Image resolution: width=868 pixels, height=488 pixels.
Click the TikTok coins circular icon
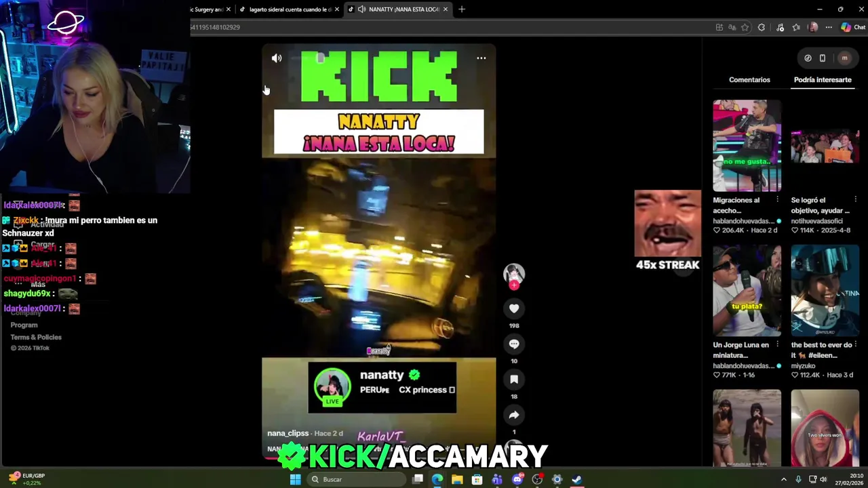pos(808,58)
